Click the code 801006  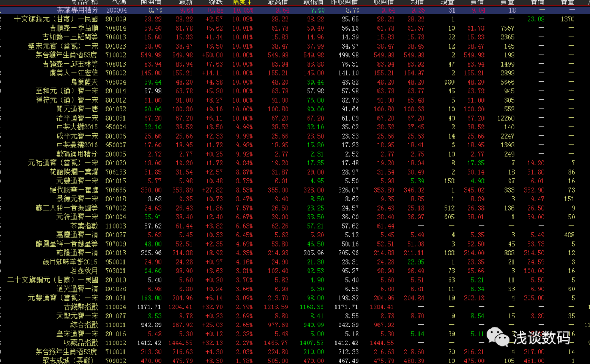click(x=115, y=136)
